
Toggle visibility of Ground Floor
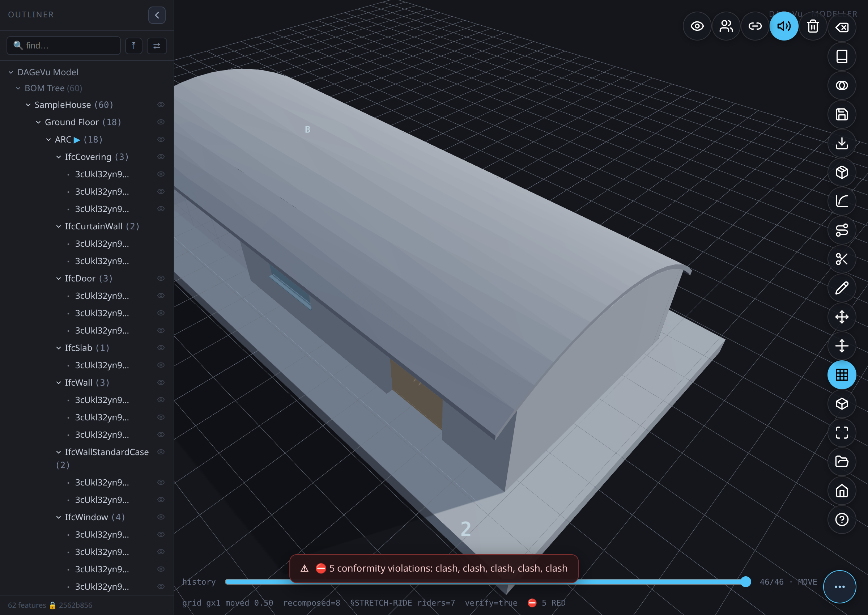coord(161,122)
